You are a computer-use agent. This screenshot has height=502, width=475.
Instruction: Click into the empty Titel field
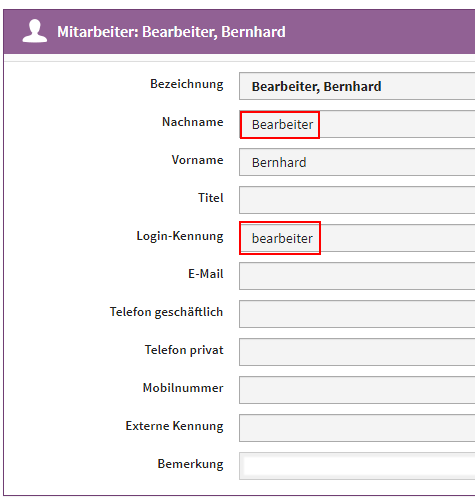click(x=357, y=200)
